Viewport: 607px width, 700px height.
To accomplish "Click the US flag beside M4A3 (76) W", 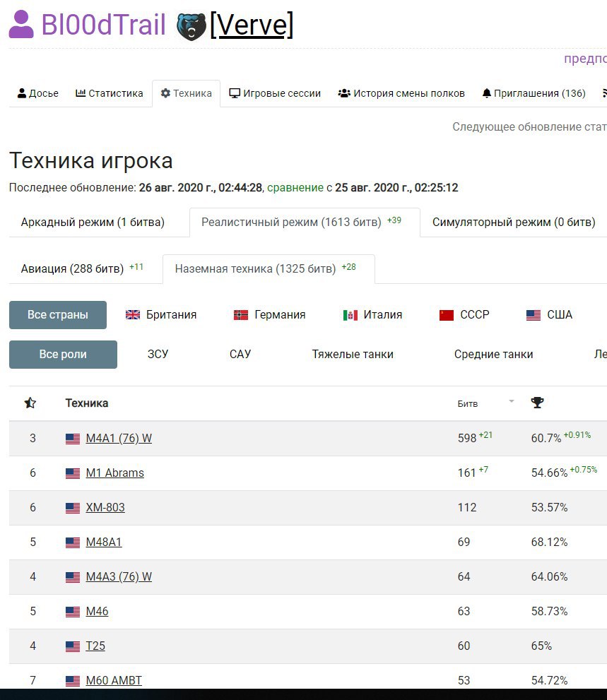I will point(72,577).
